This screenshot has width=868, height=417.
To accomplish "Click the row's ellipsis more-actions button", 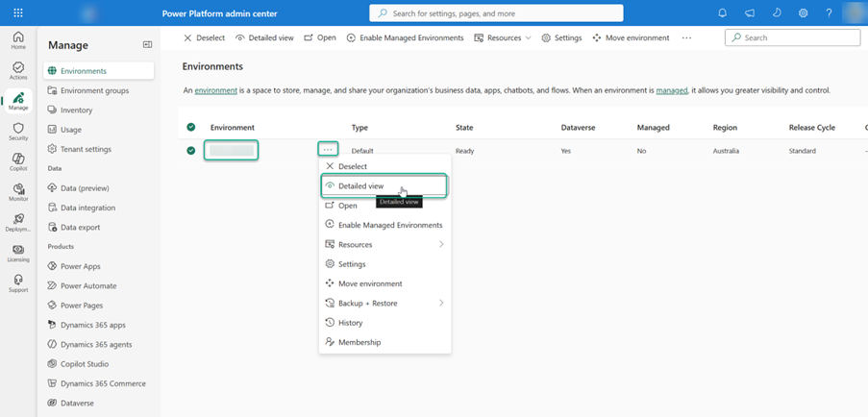I will pyautogui.click(x=328, y=149).
